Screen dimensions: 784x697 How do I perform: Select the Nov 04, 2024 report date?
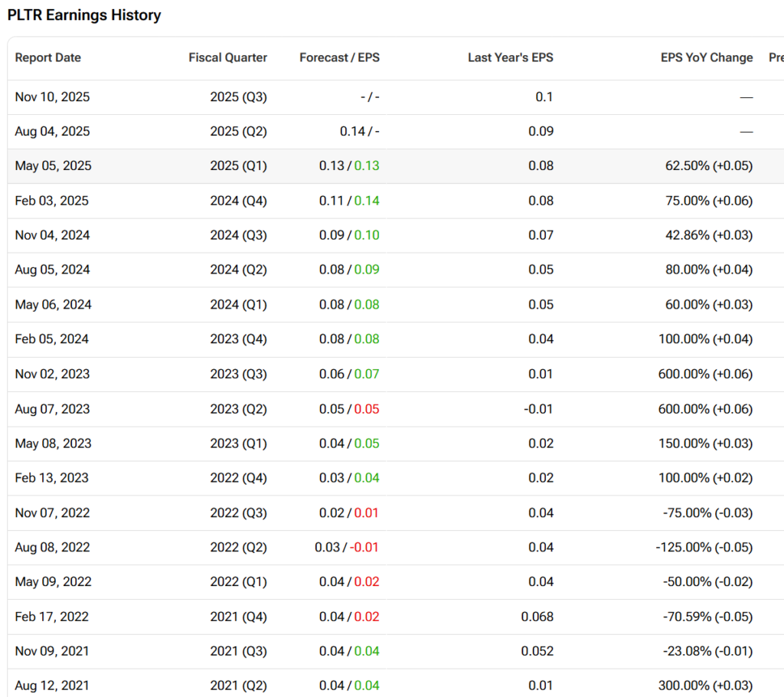(x=52, y=235)
